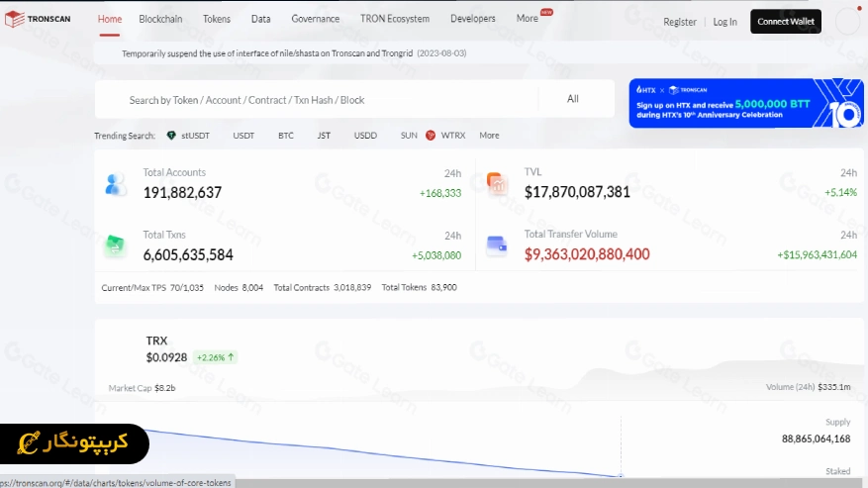Select trending search USDT

[243, 136]
